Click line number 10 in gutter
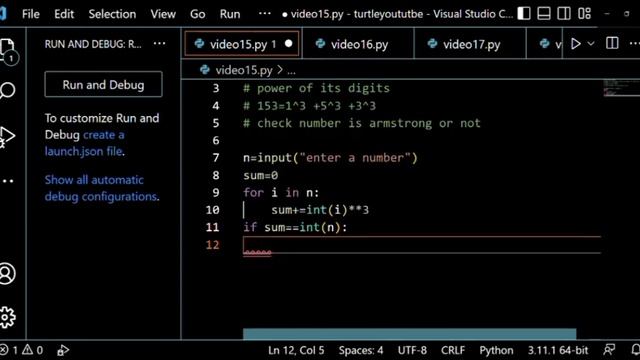Image resolution: width=640 pixels, height=360 pixels. (212, 210)
